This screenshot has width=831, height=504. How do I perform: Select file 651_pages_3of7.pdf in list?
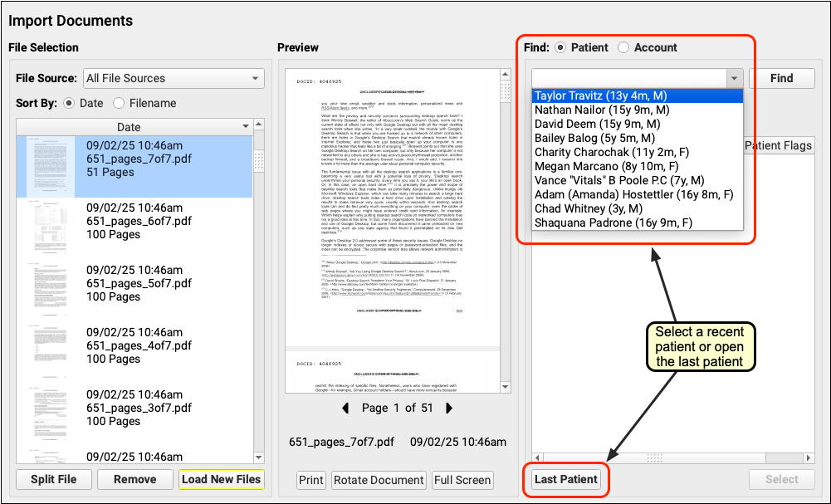[134, 415]
